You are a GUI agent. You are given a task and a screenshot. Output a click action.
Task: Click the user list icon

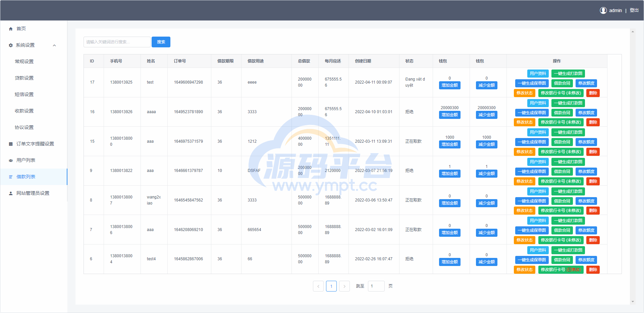point(11,161)
